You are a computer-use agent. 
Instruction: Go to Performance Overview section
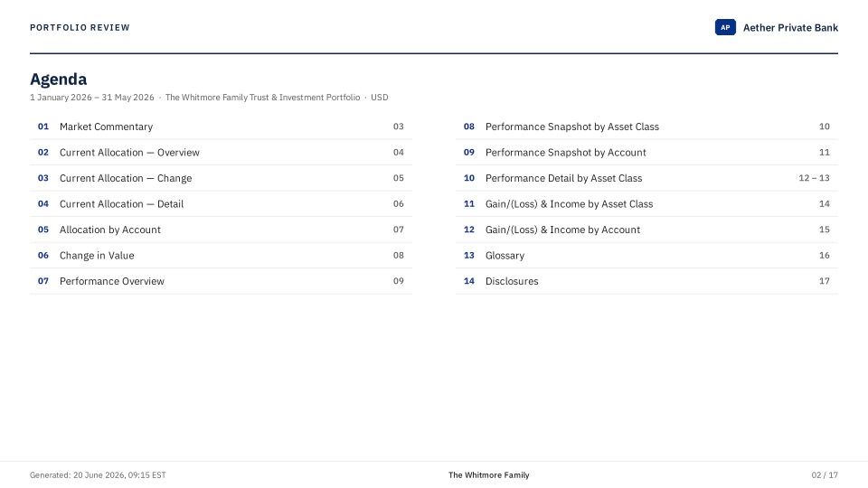[x=221, y=281]
